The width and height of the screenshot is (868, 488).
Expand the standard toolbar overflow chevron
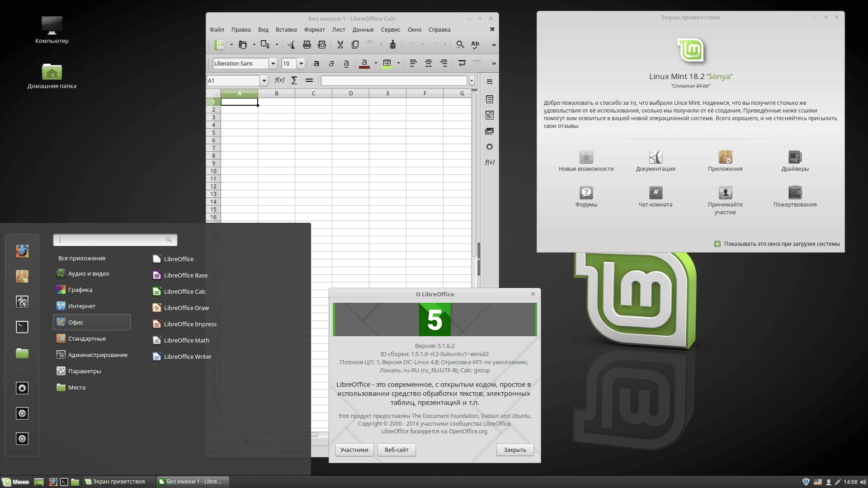point(494,45)
